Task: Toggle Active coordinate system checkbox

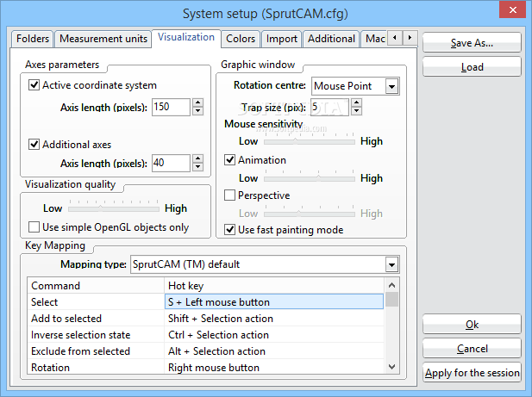Action: click(34, 84)
